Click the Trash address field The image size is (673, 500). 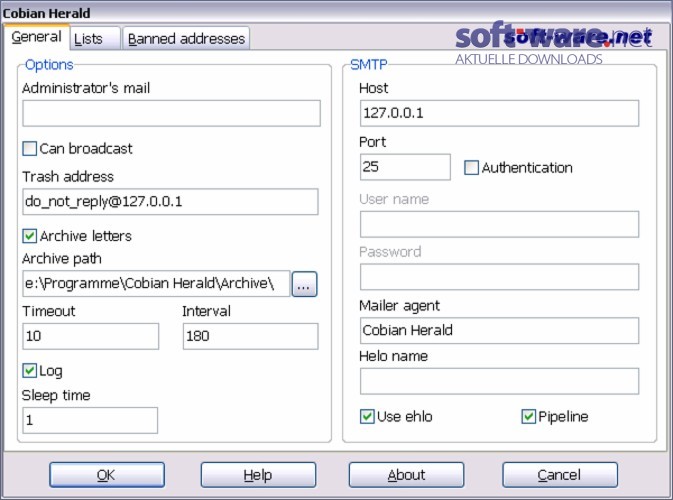[x=170, y=201]
